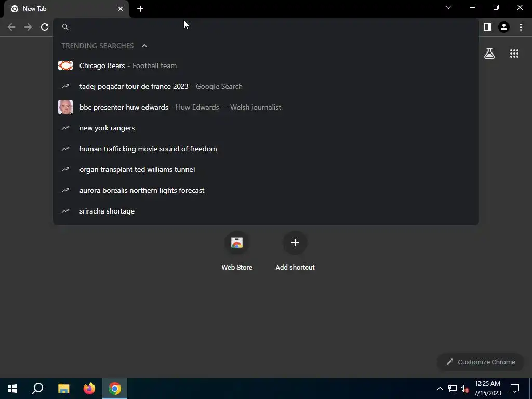Image resolution: width=532 pixels, height=399 pixels.
Task: Click the trending icon beside tadej pogačar
Action: pos(65,87)
